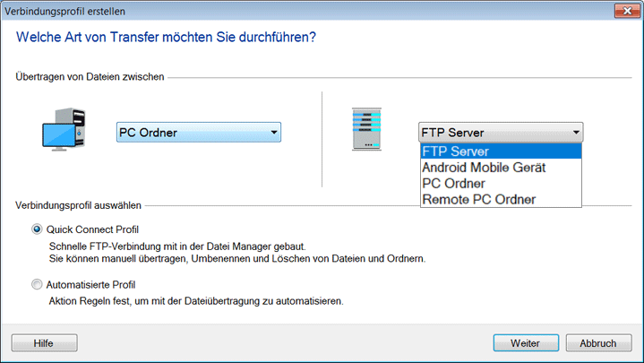Enable the Automatisierte Profil radio option
The width and height of the screenshot is (644, 363).
[x=37, y=285]
